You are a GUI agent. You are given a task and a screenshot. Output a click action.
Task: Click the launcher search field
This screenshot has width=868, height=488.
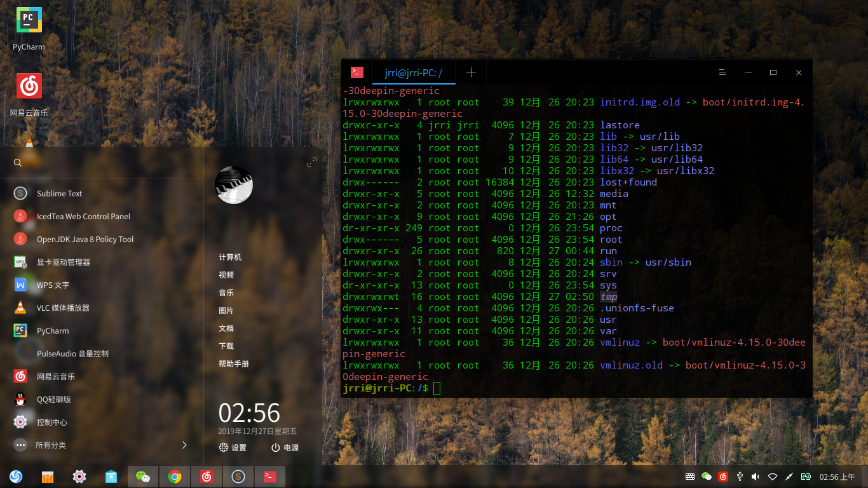(102, 163)
